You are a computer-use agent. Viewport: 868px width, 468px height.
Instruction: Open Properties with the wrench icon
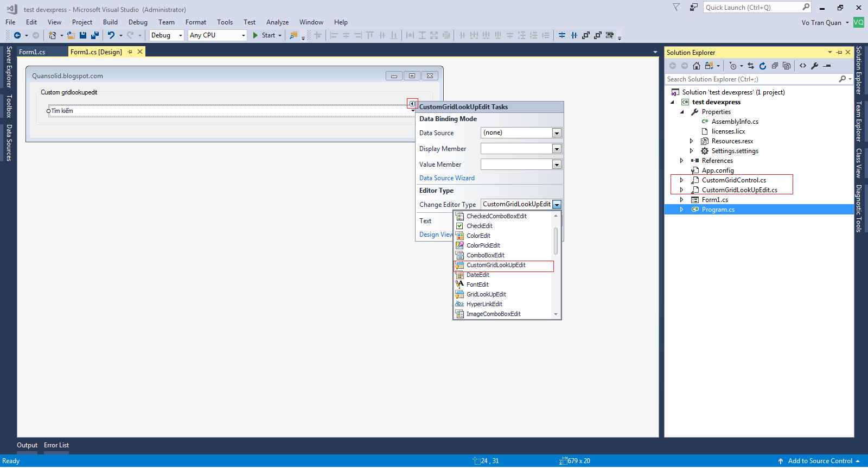(815, 66)
